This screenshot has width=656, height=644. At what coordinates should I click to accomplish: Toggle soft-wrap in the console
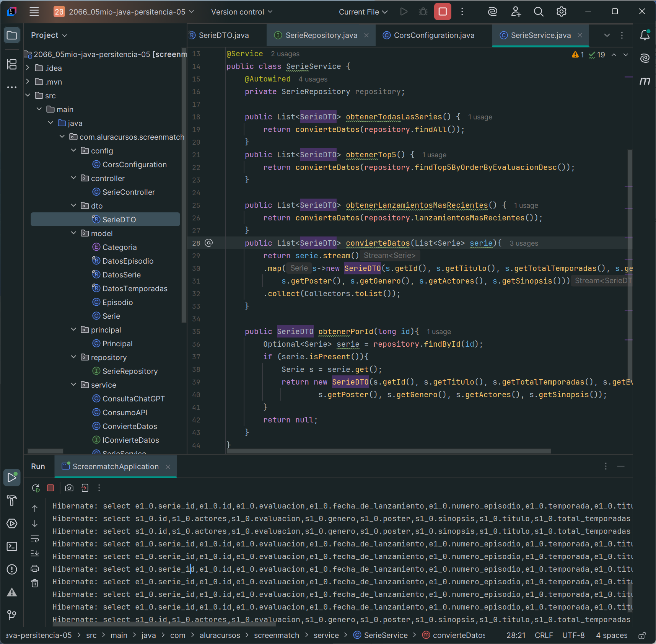click(35, 539)
